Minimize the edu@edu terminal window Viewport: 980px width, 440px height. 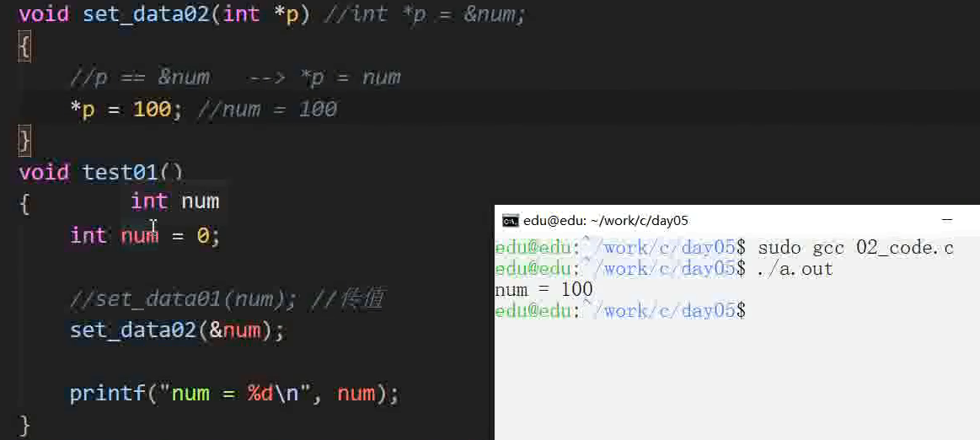pyautogui.click(x=947, y=220)
